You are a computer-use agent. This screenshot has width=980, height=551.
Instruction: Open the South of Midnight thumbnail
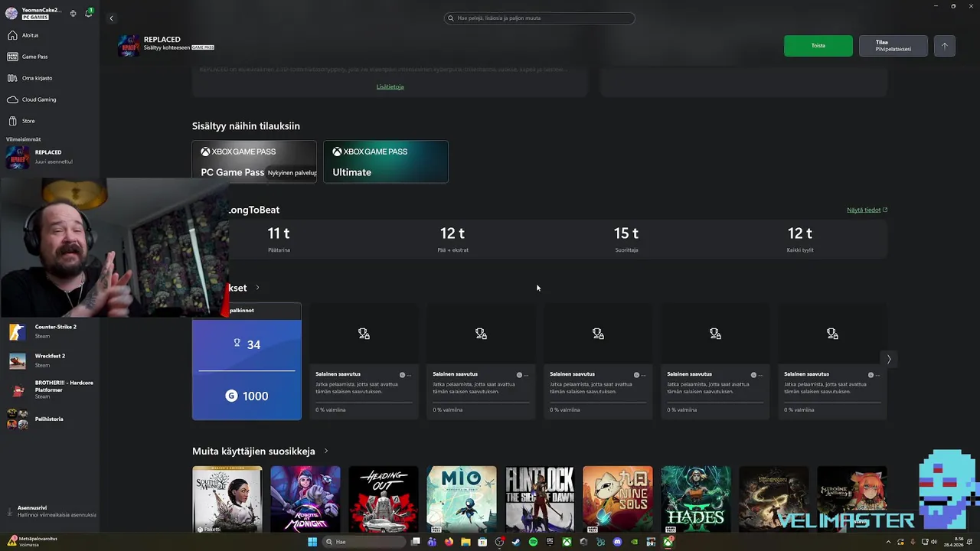227,500
